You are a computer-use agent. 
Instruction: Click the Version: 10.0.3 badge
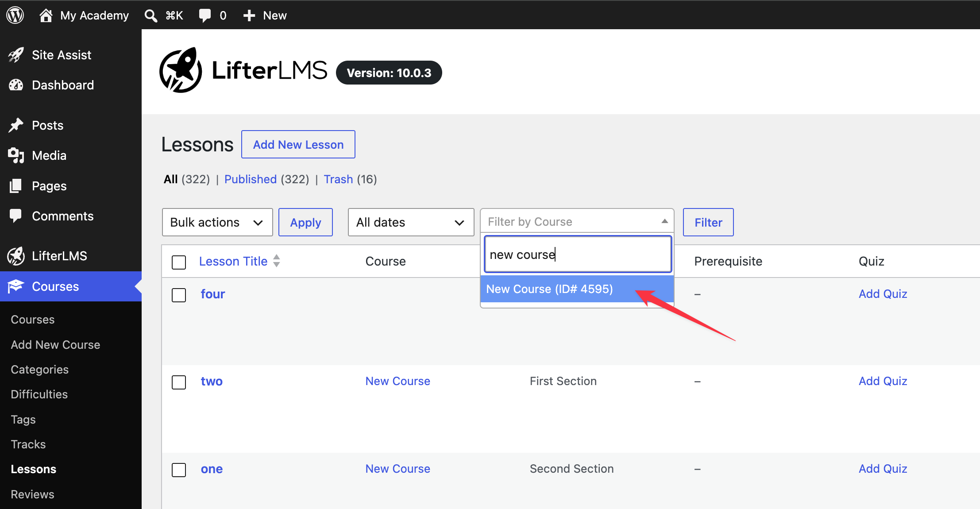389,73
